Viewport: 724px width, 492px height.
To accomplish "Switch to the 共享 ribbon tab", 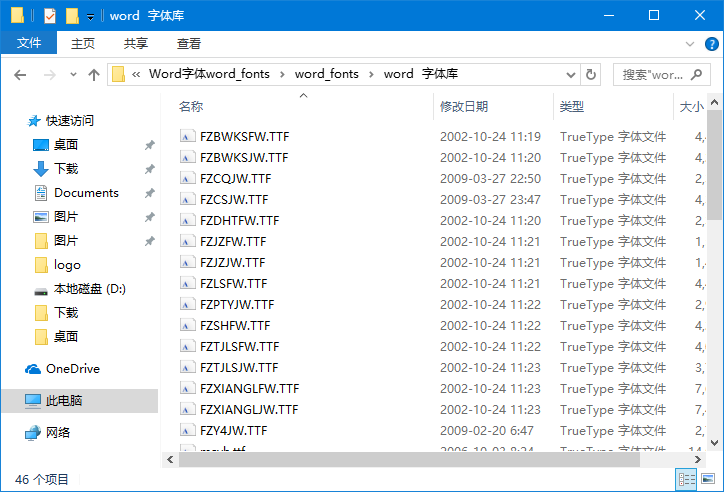I will pyautogui.click(x=136, y=43).
